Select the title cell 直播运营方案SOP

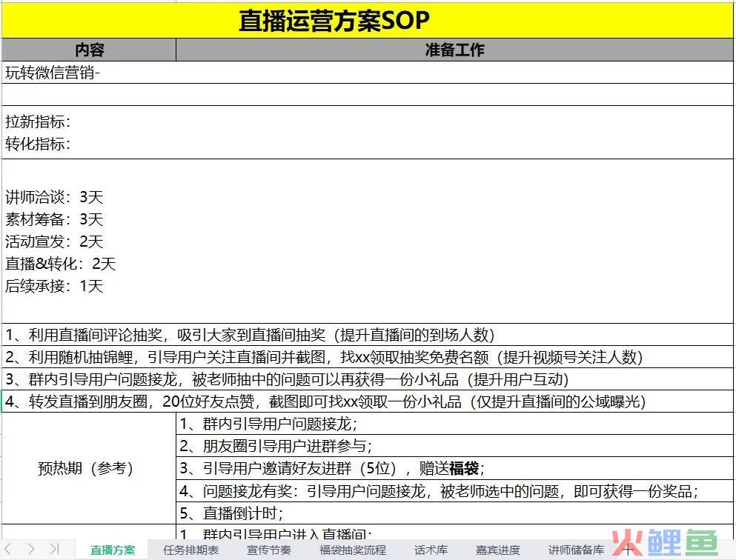coord(368,21)
